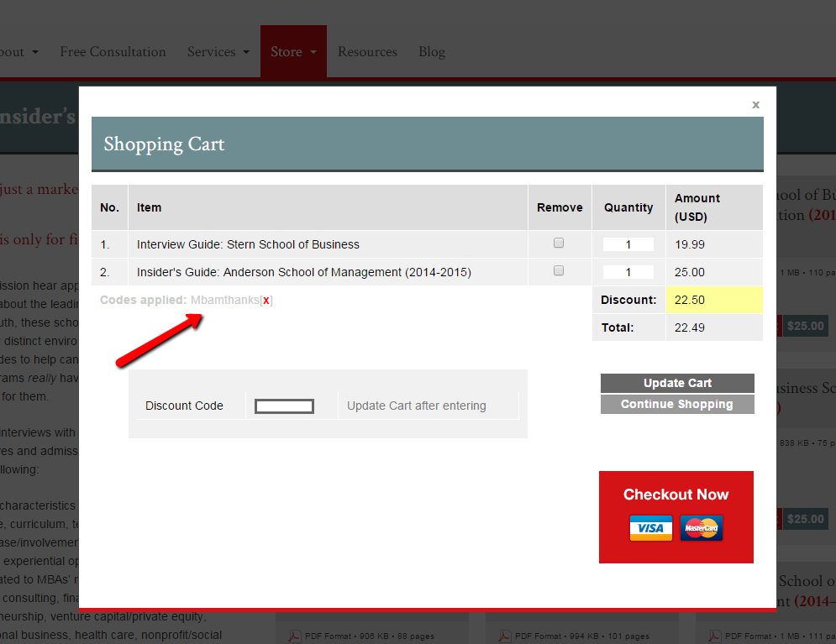This screenshot has width=836, height=644.
Task: Click the PDF icon beside 906 KB
Action: 295,636
